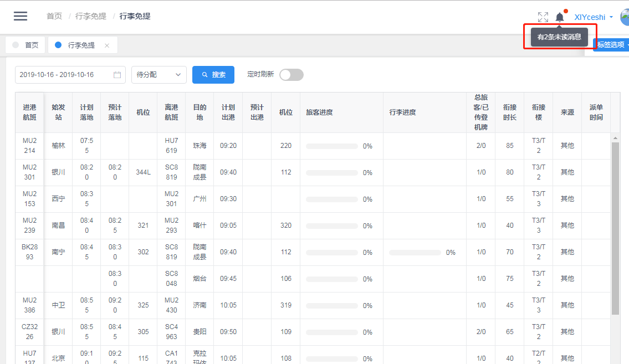Click departure flight SC8048 cell
The height and width of the screenshot is (364, 629).
click(x=171, y=279)
